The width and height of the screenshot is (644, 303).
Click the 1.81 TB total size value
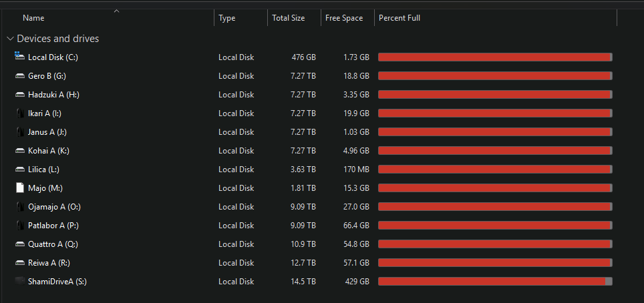pos(303,188)
